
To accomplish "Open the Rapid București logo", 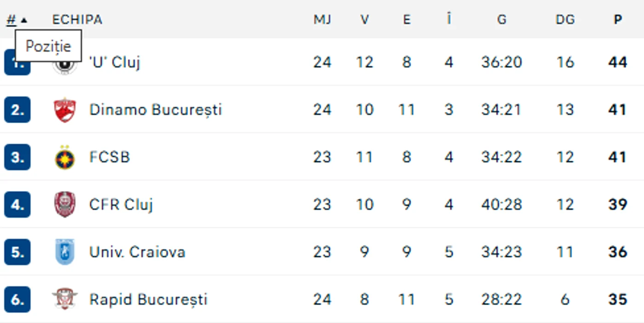I will (65, 299).
